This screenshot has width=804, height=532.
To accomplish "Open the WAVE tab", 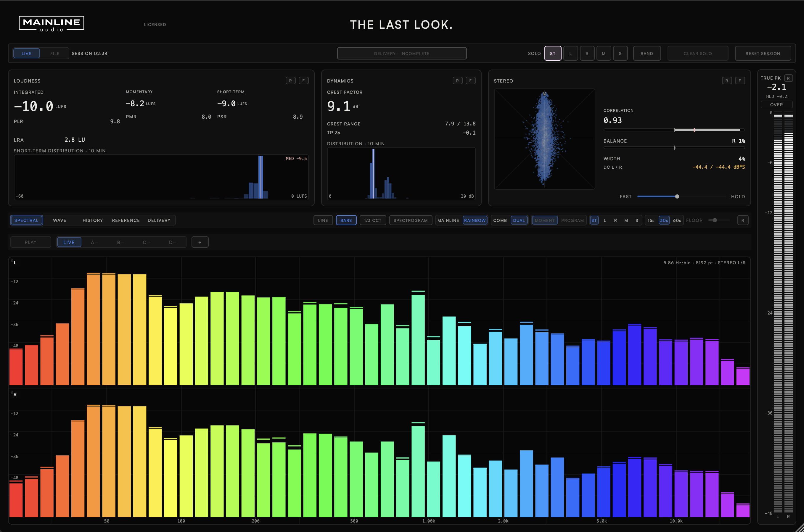I will pos(60,220).
